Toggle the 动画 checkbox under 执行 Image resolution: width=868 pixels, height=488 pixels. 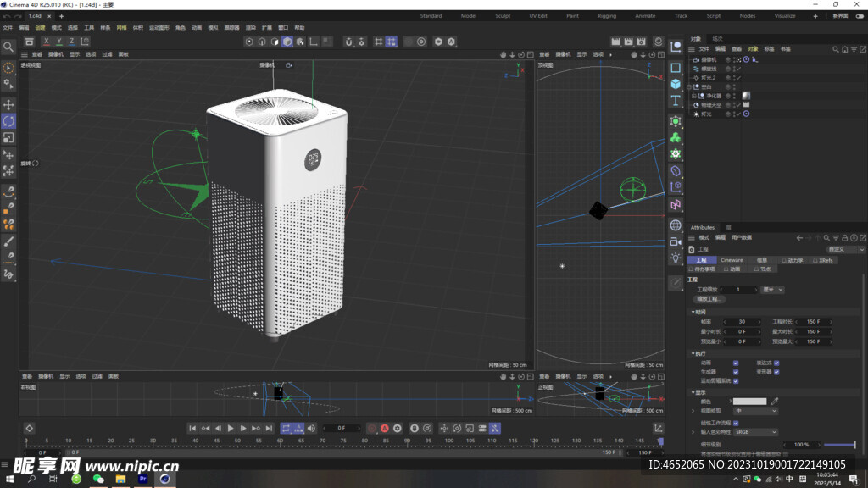pos(736,363)
